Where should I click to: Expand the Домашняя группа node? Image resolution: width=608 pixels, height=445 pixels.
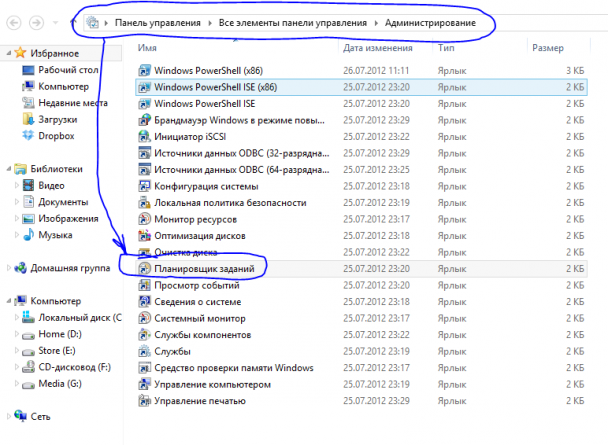(9, 268)
